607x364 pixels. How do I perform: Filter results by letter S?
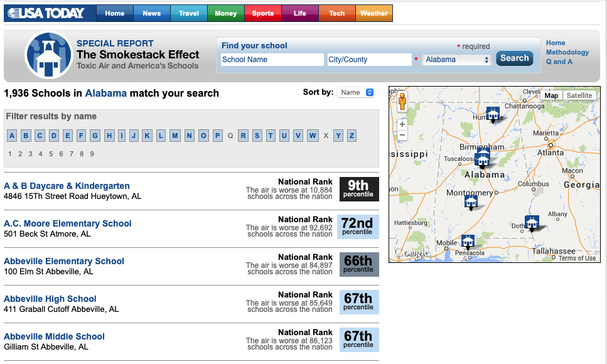[257, 136]
